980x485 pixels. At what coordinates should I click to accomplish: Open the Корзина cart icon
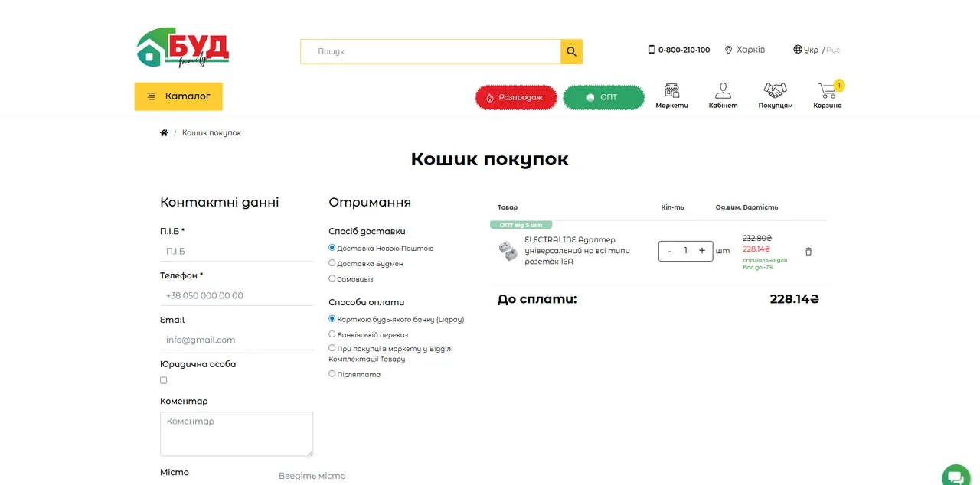click(828, 96)
